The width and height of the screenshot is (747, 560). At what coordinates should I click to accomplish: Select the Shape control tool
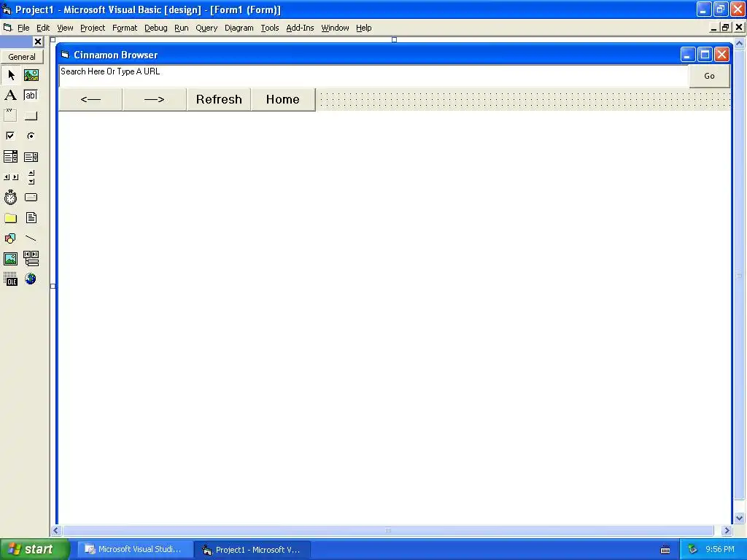[x=10, y=238]
